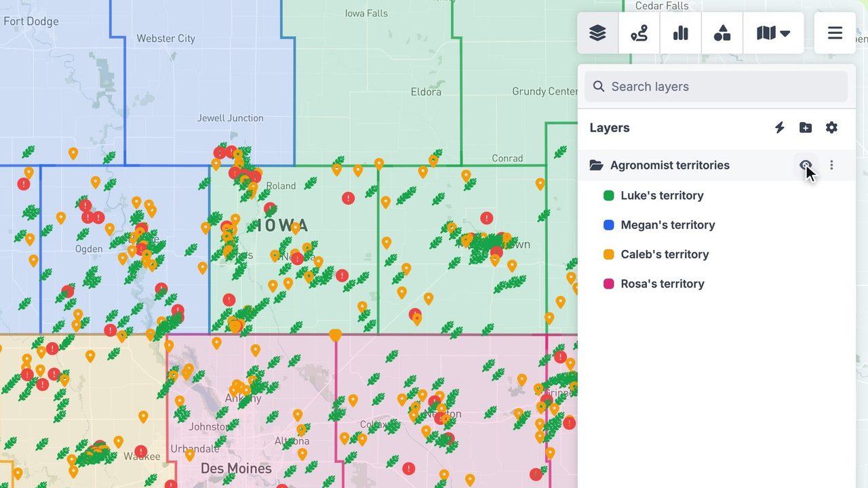Select the shapes drawing tool icon
The width and height of the screenshot is (868, 488).
click(722, 33)
